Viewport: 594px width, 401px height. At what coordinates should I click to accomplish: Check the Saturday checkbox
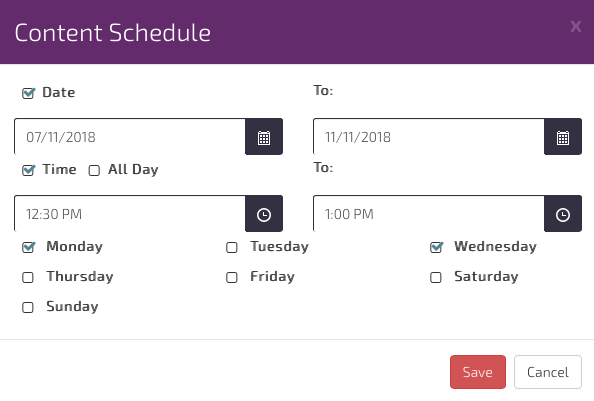[x=436, y=278]
